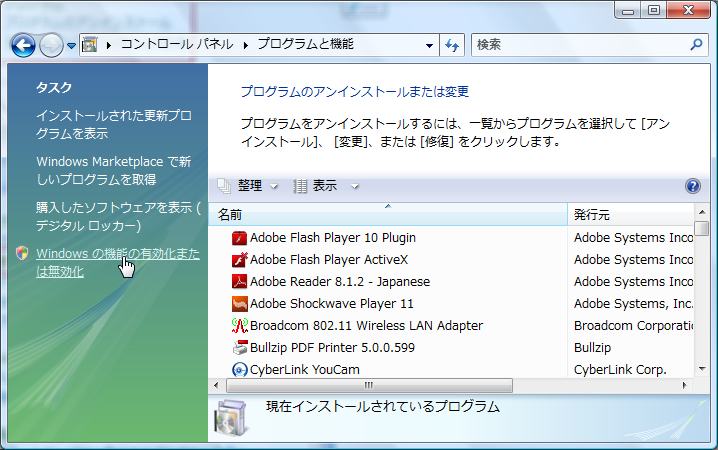Select CyberLink YouCam icon
Viewport: 718px width, 450px height.
pos(239,369)
